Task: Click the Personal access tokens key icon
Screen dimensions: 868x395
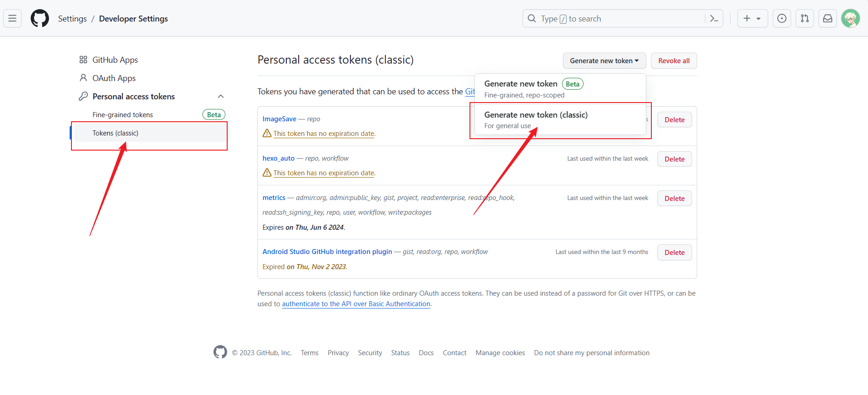Action: point(83,96)
